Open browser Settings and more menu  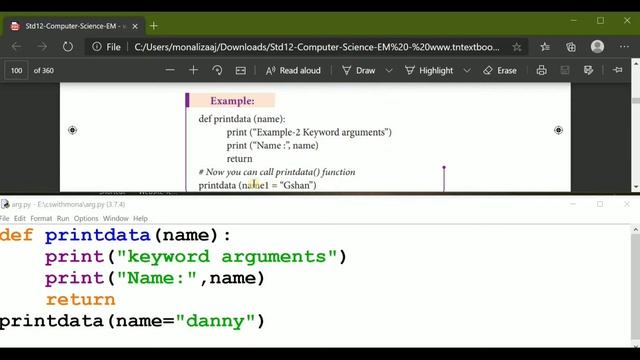(624, 47)
